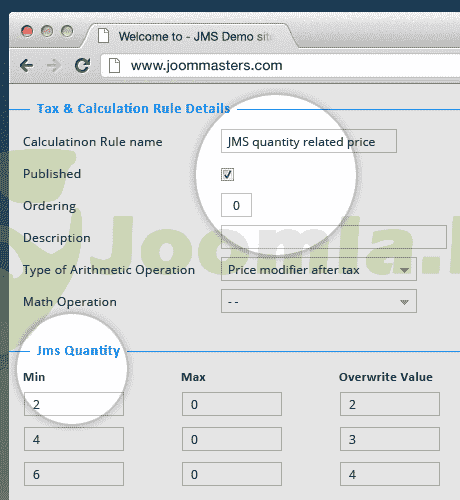Reload the page with refresh icon

coord(82,65)
